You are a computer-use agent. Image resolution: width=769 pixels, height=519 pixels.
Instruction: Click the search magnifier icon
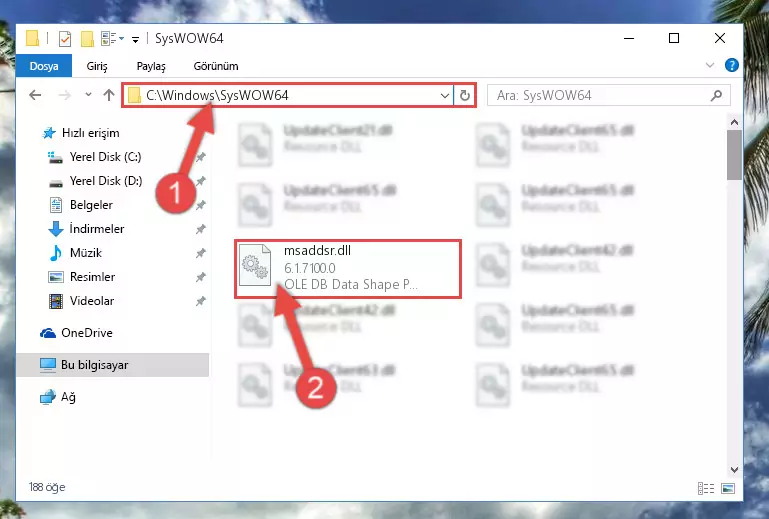[x=716, y=95]
